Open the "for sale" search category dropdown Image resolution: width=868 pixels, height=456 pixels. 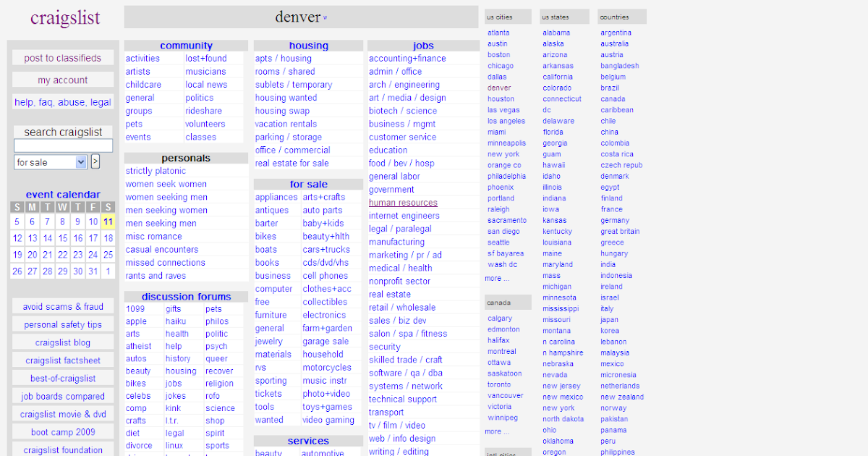[x=50, y=161]
